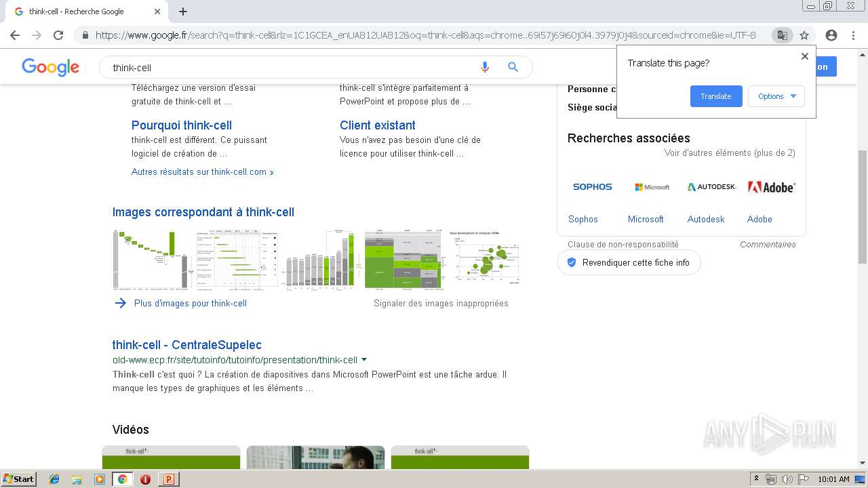Click the browser forward arrow
The image size is (868, 488).
pyautogui.click(x=37, y=35)
